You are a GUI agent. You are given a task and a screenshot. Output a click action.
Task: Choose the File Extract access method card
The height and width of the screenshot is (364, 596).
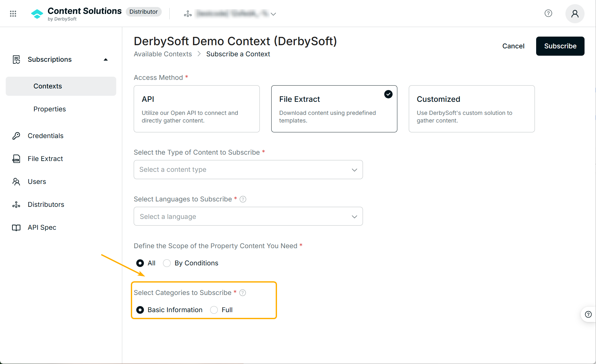pos(334,109)
